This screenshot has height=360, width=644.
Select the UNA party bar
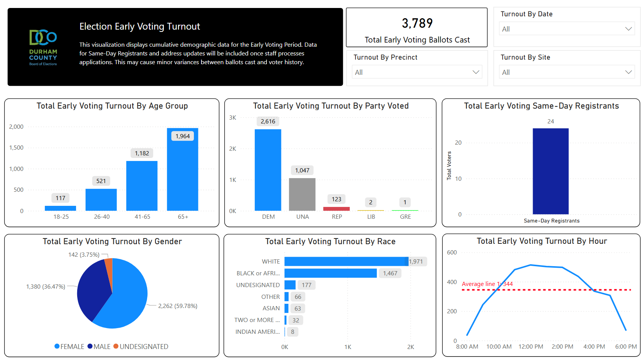click(302, 196)
